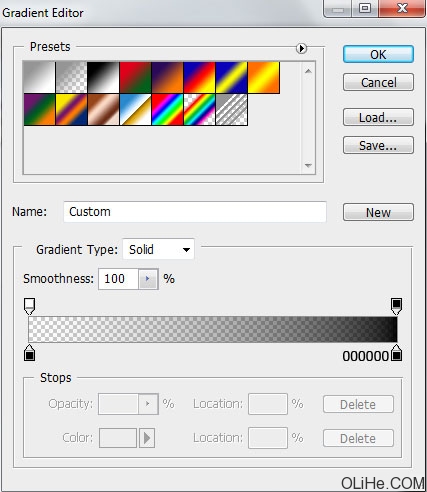Click the Name text field
The width and height of the screenshot is (427, 492).
point(195,212)
